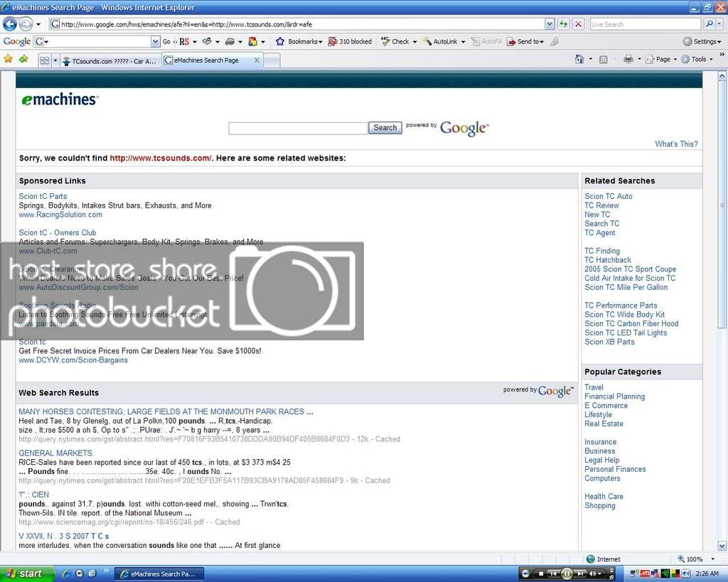Image resolution: width=728 pixels, height=582 pixels.
Task: Expand the address bar history dropdown
Action: click(550, 24)
